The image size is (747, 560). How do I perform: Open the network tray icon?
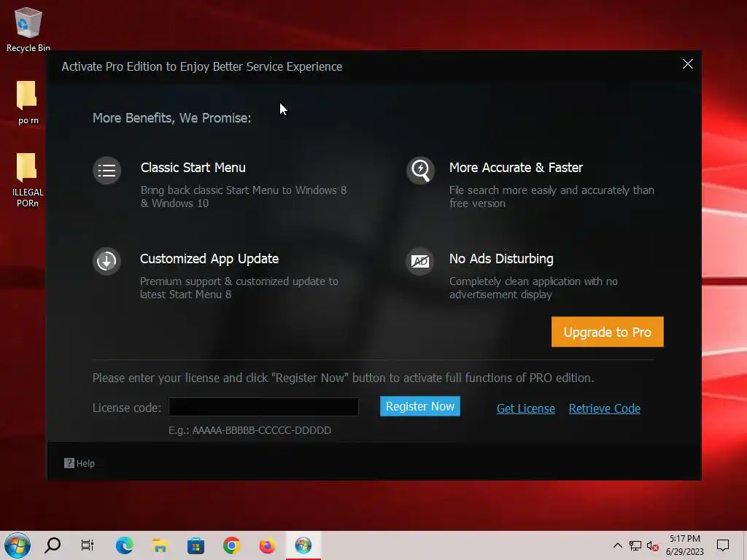point(635,545)
